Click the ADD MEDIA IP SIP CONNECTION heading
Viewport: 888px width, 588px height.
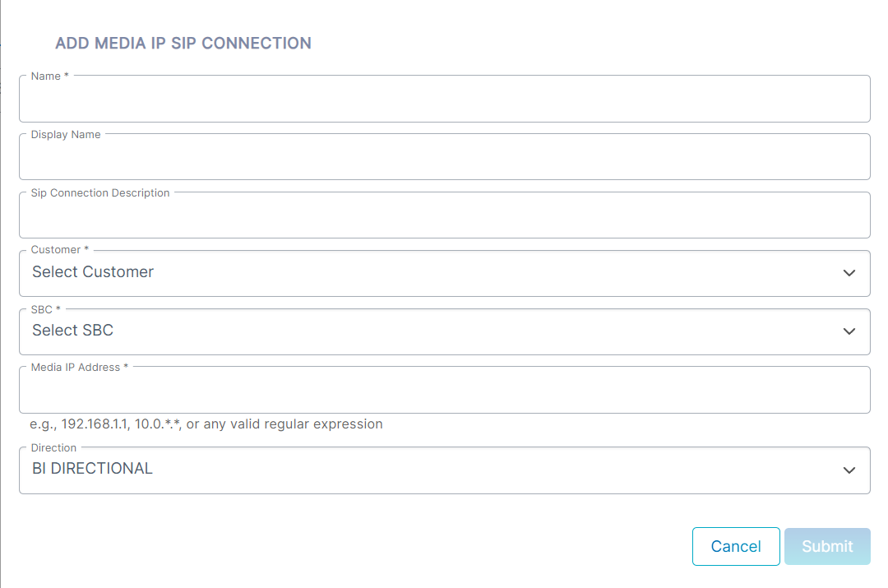click(x=183, y=43)
